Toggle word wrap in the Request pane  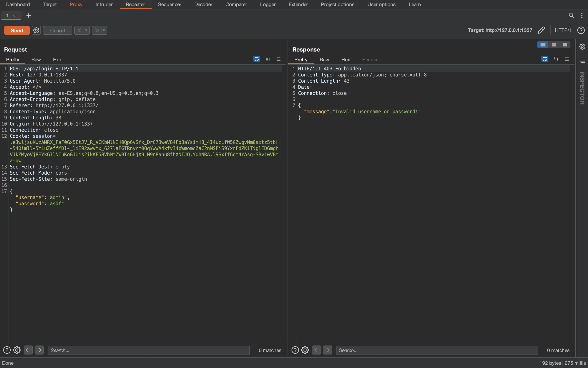(x=256, y=59)
